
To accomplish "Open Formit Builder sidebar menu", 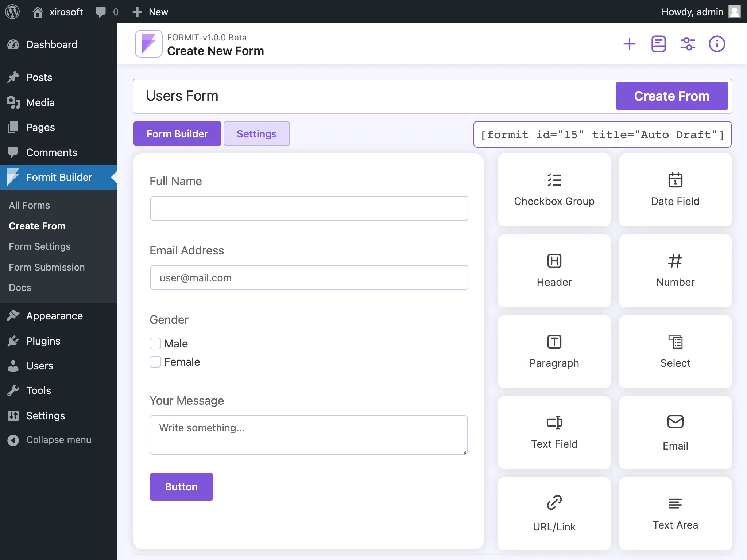I will (58, 177).
